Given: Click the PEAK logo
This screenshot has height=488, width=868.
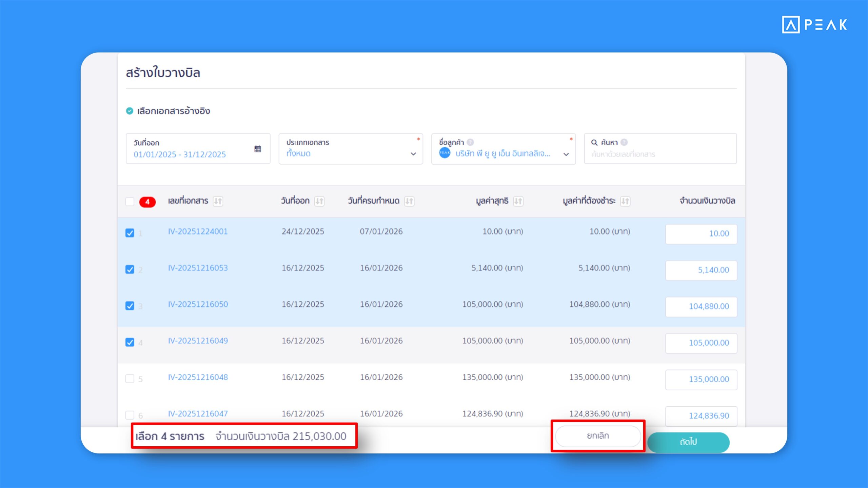Looking at the screenshot, I should (814, 25).
